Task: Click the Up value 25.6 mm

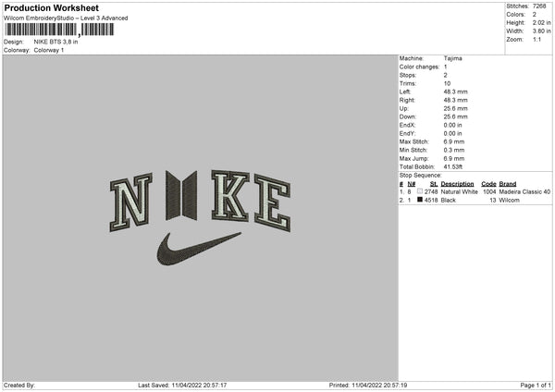Action: tap(455, 108)
